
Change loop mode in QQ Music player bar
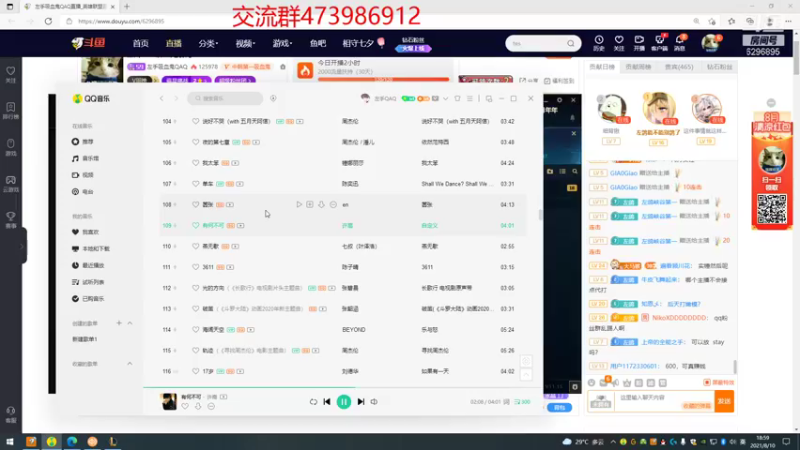[313, 402]
